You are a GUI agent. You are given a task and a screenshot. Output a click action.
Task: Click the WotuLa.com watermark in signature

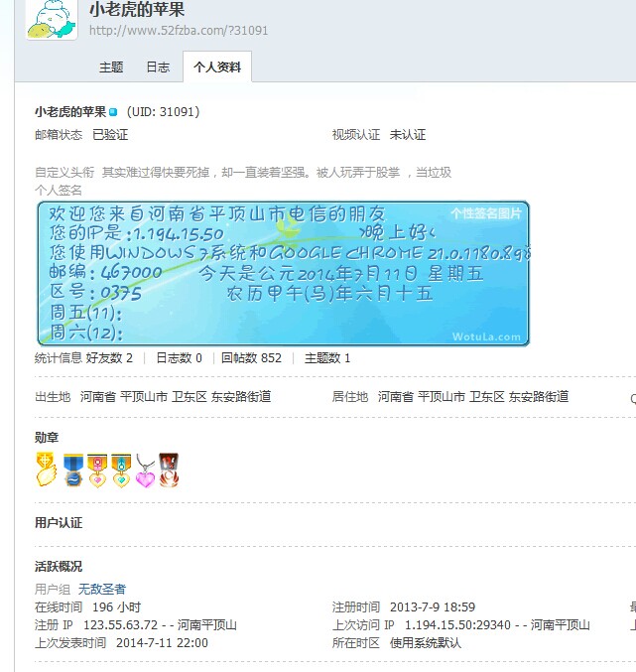486,336
